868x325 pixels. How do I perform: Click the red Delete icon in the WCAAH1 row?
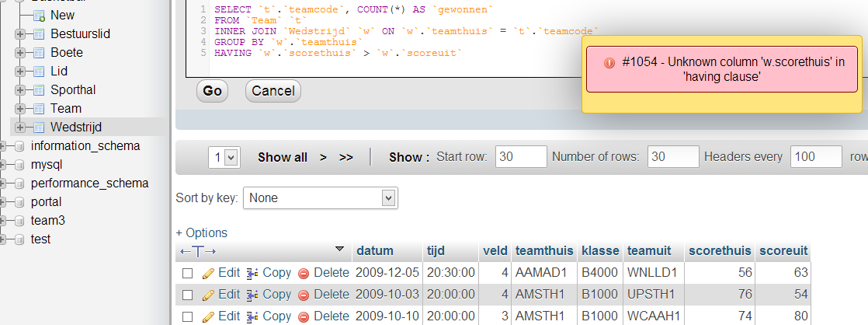point(304,316)
